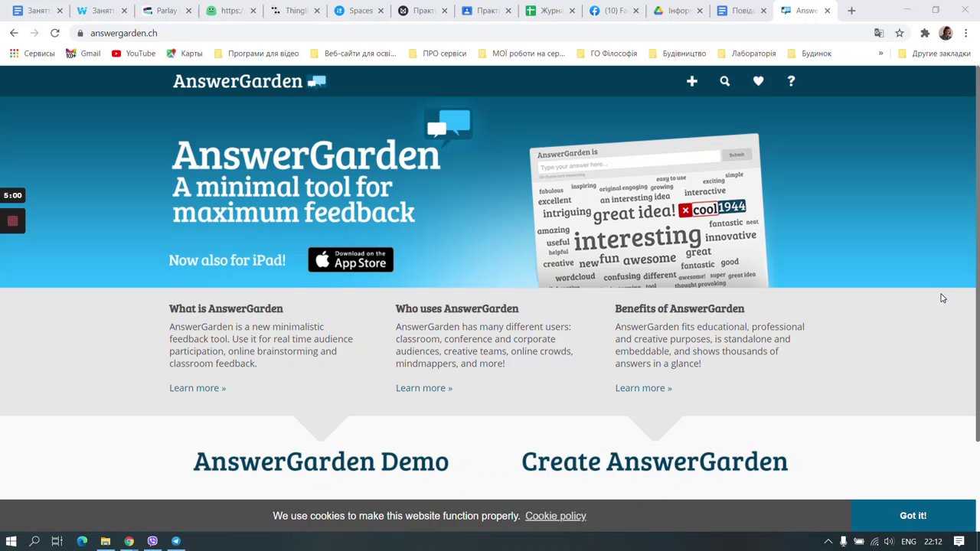Expand the Програми для відео bookmark folder

click(256, 54)
